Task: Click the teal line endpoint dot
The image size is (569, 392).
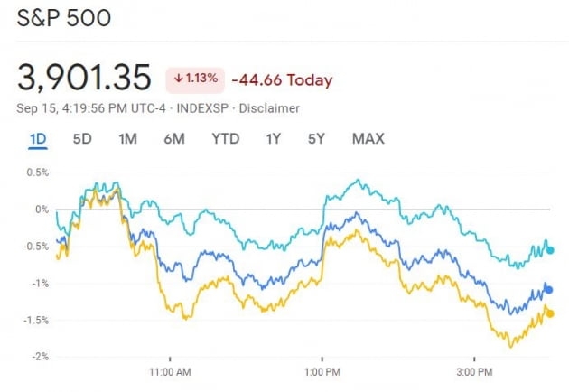Action: click(550, 250)
